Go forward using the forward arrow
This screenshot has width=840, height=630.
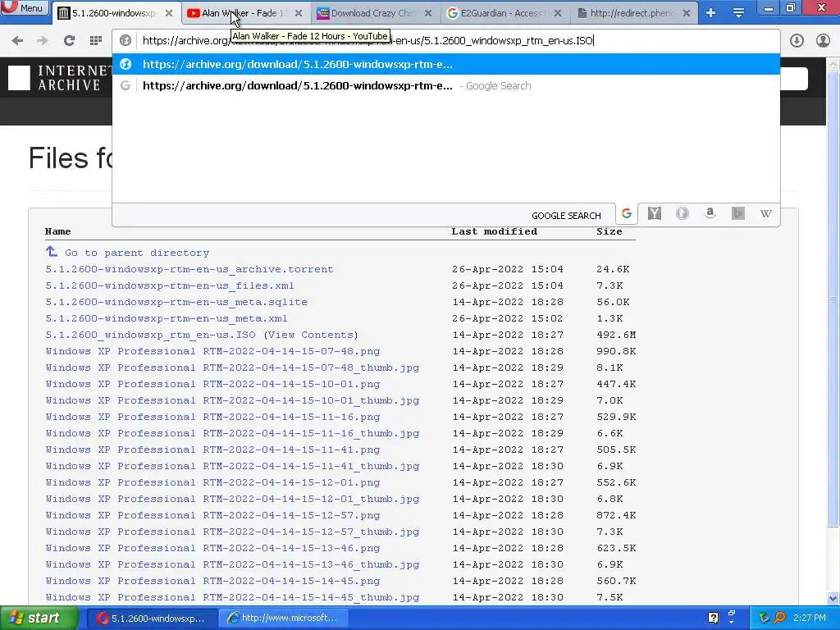point(43,41)
